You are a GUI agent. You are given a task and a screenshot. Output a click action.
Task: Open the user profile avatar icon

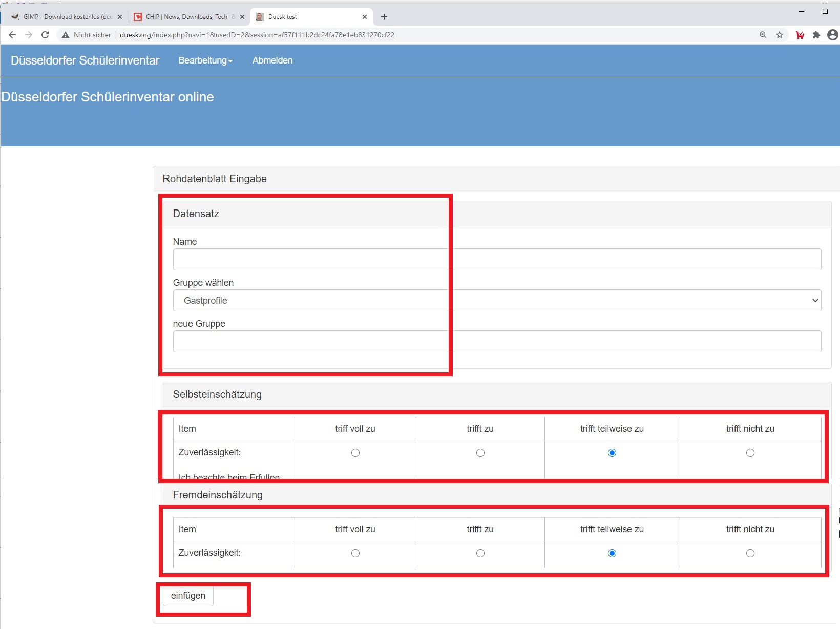(x=832, y=35)
